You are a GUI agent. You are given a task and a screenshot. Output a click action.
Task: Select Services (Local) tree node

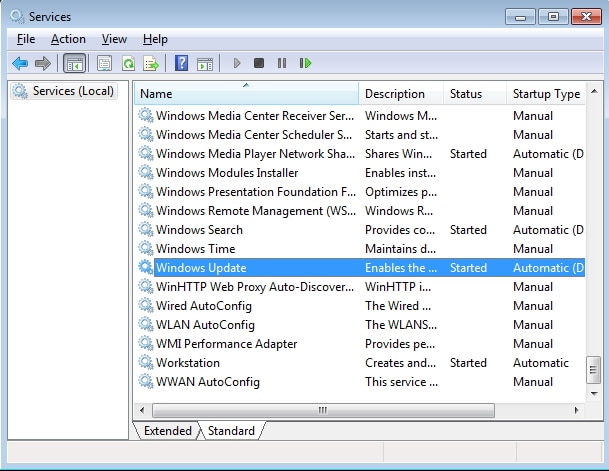[64, 91]
